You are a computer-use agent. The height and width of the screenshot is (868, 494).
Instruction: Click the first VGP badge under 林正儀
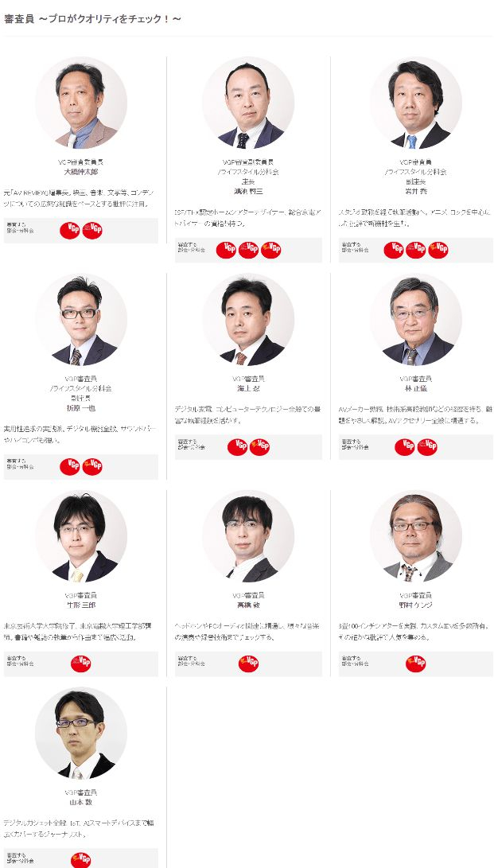pos(404,447)
